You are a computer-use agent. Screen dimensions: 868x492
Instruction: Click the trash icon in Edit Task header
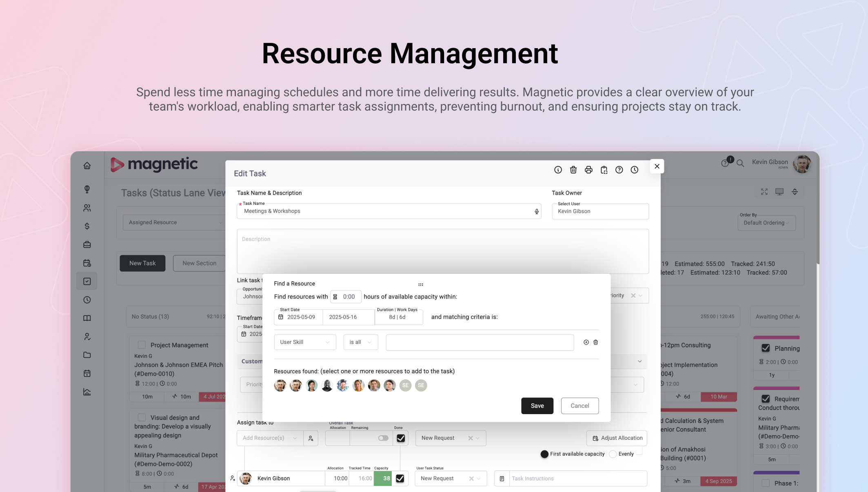573,170
